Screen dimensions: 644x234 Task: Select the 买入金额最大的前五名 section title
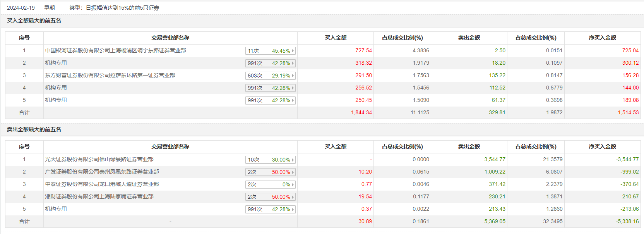(x=34, y=21)
